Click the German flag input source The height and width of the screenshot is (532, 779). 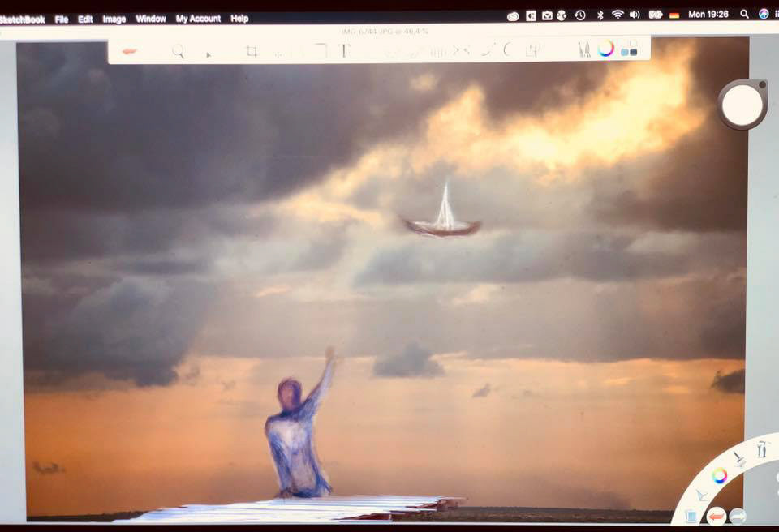tap(674, 15)
